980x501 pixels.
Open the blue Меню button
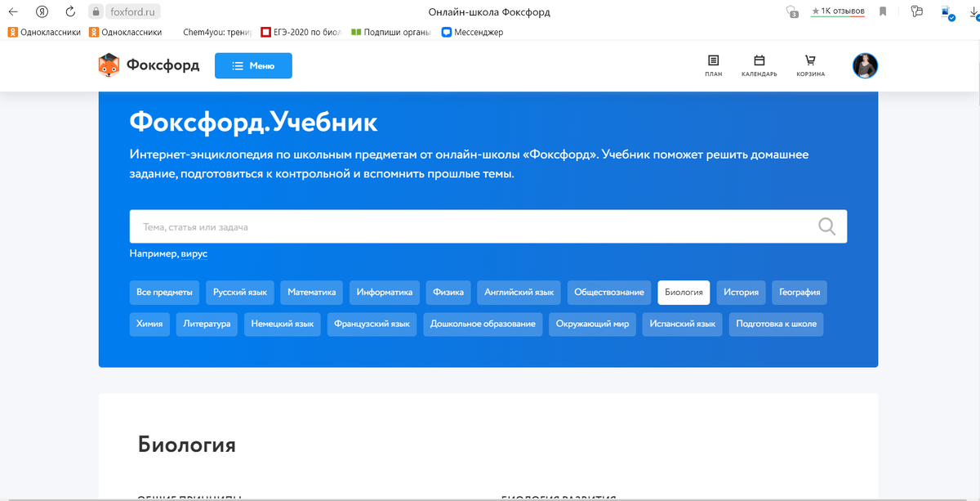(253, 65)
